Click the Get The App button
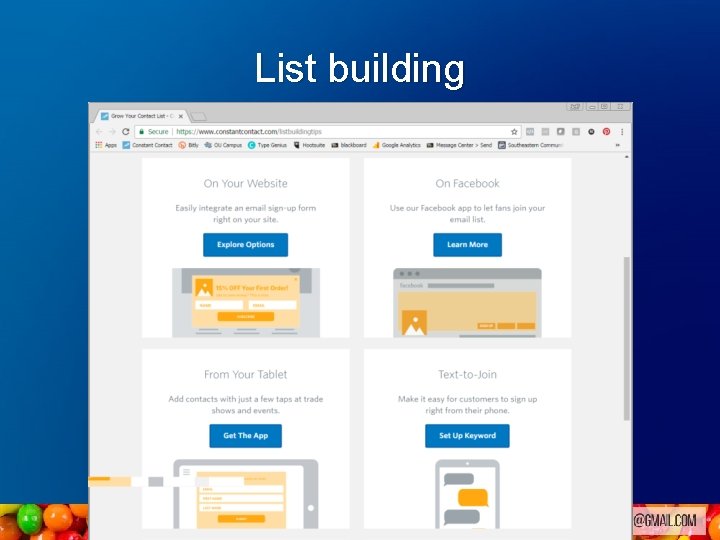This screenshot has height=540, width=720. (x=246, y=436)
